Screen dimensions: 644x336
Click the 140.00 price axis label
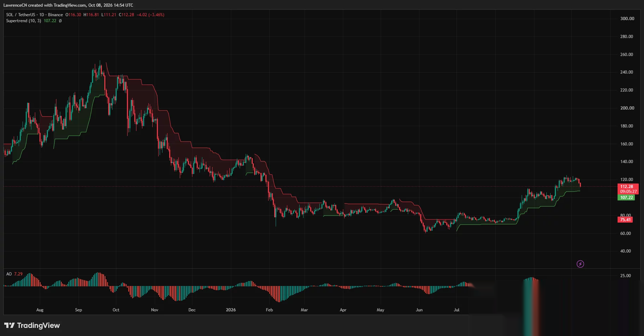point(626,162)
